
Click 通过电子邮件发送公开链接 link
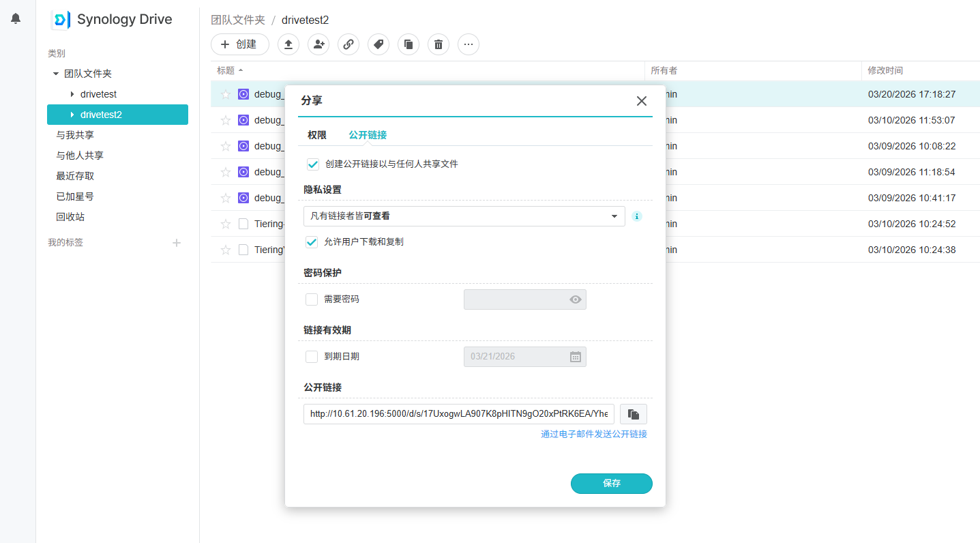pos(593,434)
